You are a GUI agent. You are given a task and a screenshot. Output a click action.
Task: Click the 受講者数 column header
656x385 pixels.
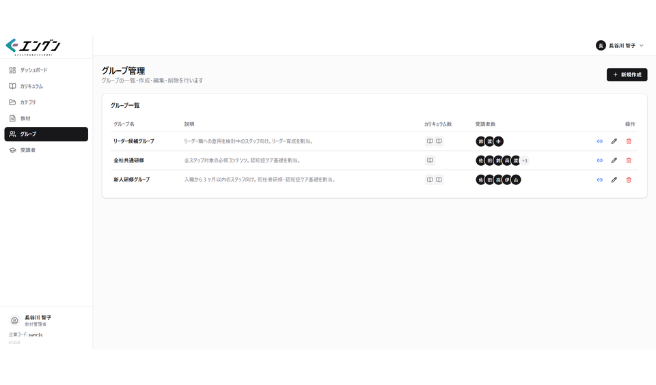(x=485, y=124)
